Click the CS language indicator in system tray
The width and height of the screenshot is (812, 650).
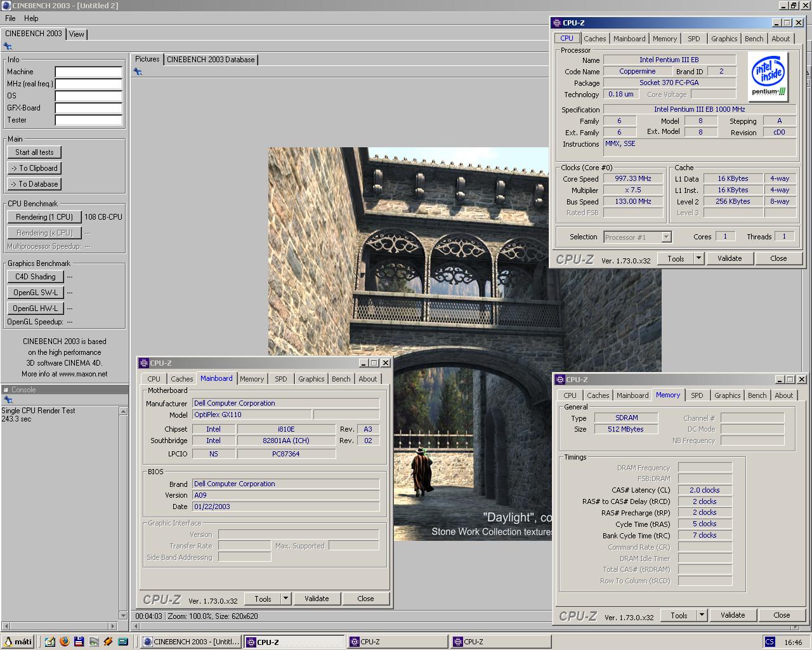pyautogui.click(x=769, y=642)
